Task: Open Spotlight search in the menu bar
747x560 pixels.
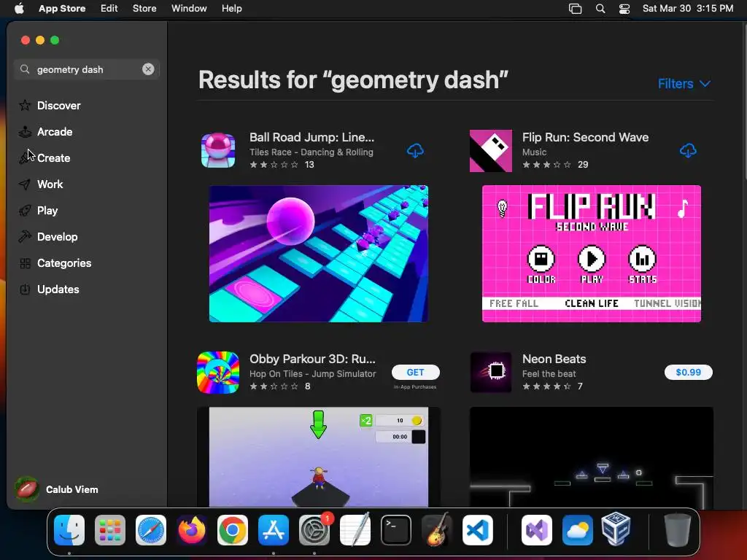Action: tap(600, 9)
